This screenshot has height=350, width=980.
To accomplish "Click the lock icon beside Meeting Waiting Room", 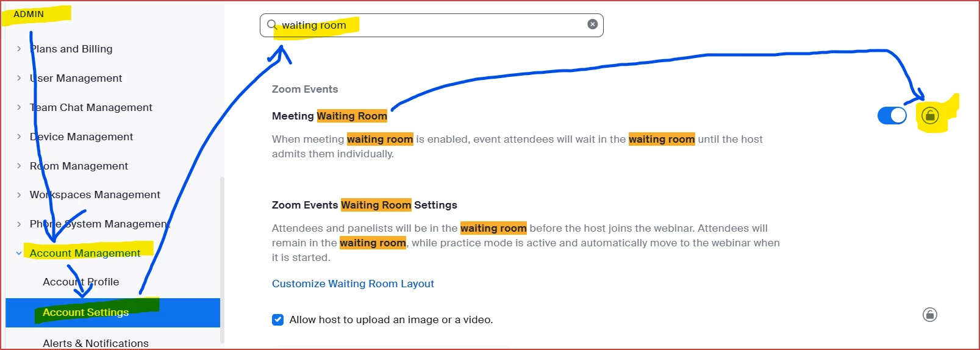I will (930, 115).
